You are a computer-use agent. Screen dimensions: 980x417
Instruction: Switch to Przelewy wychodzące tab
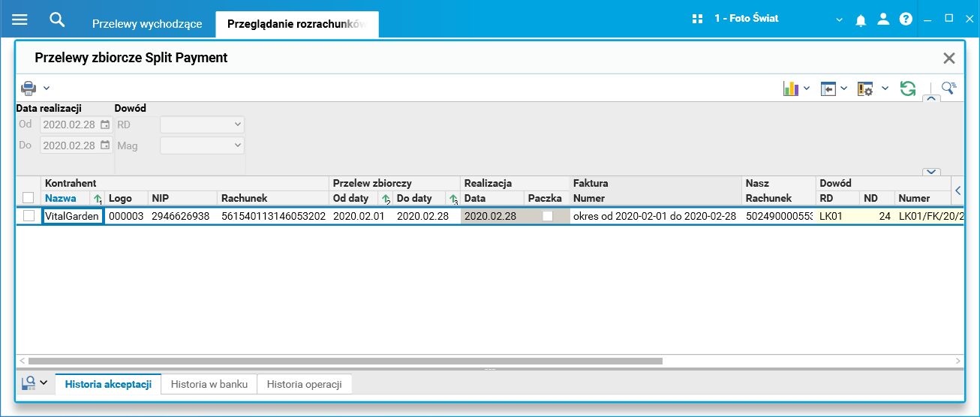tap(147, 24)
